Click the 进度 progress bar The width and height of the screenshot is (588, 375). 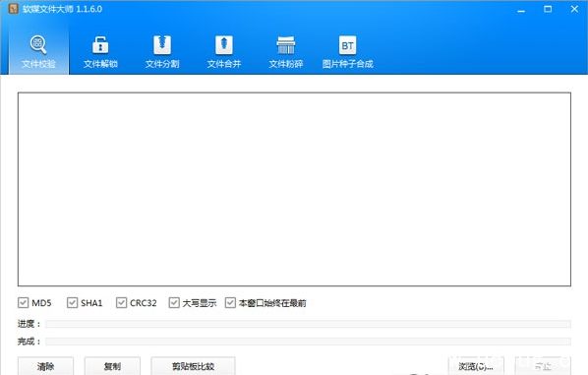308,324
